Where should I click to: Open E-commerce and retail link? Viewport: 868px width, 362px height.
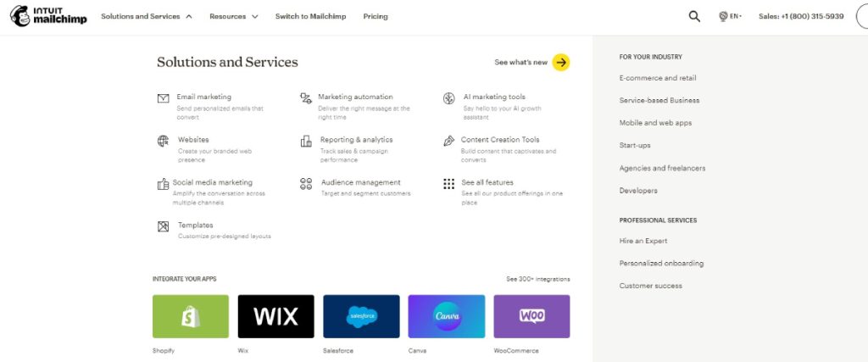[x=658, y=78]
